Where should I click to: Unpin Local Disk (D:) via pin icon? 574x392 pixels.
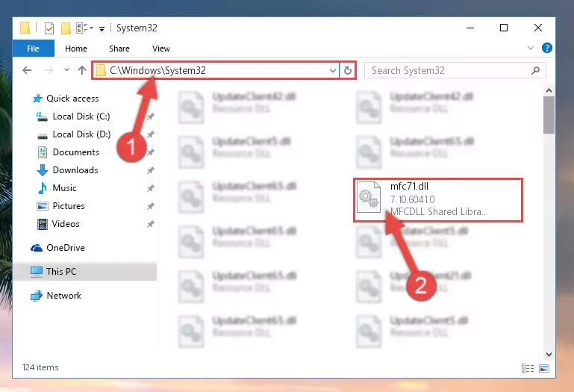click(151, 135)
